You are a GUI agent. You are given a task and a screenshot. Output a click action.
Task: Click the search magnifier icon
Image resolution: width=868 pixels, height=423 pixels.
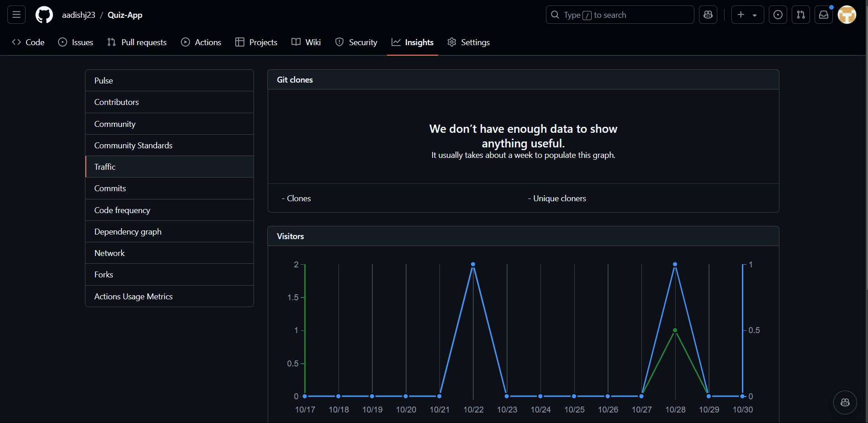tap(555, 15)
